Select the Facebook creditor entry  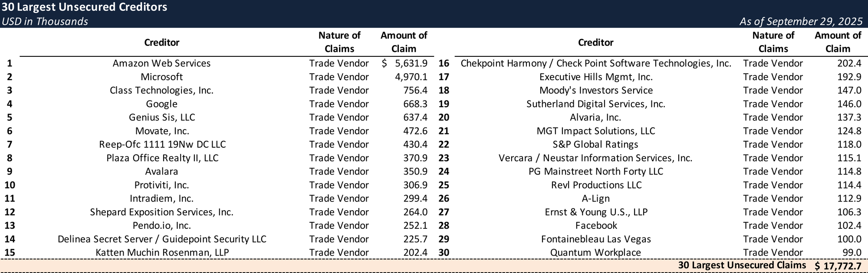pos(596,225)
